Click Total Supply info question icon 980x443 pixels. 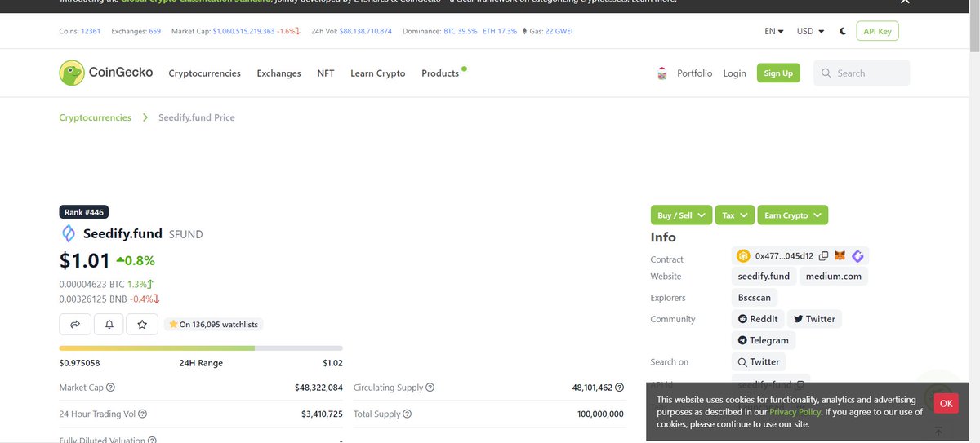coord(408,414)
